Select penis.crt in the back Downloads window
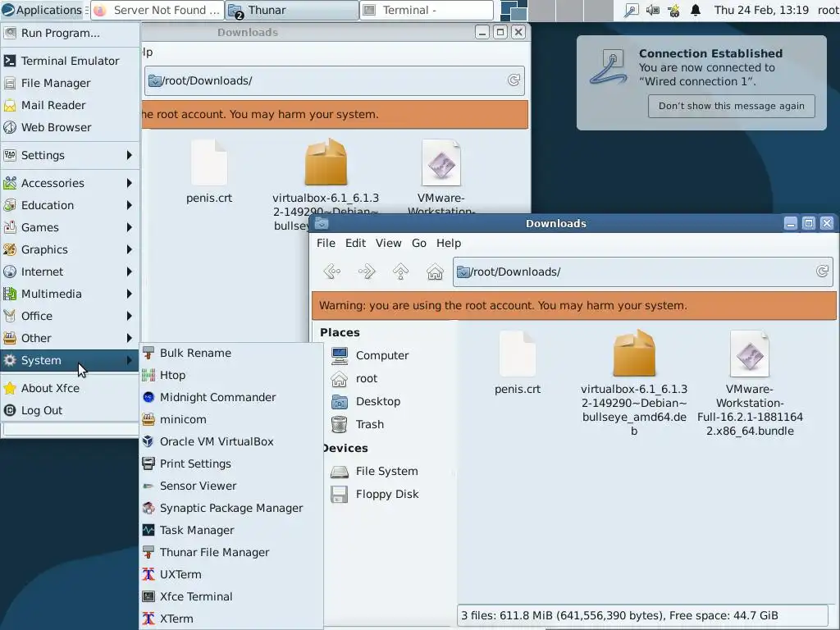This screenshot has height=630, width=840. pos(209,171)
